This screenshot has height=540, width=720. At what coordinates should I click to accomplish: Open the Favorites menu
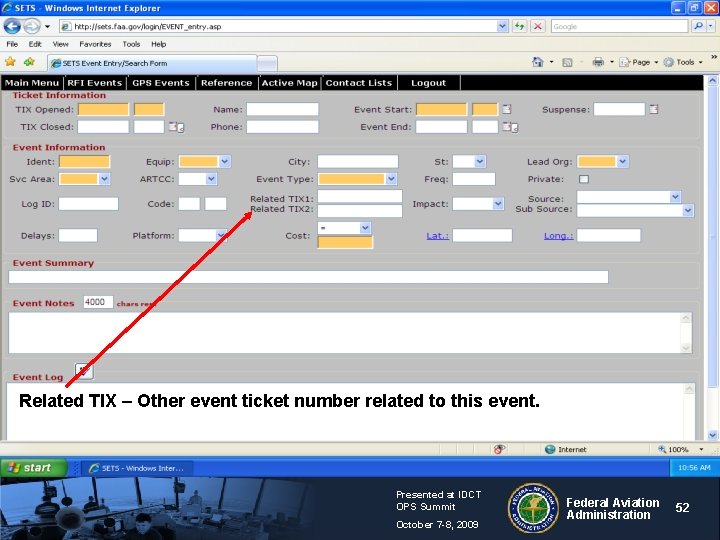click(95, 44)
